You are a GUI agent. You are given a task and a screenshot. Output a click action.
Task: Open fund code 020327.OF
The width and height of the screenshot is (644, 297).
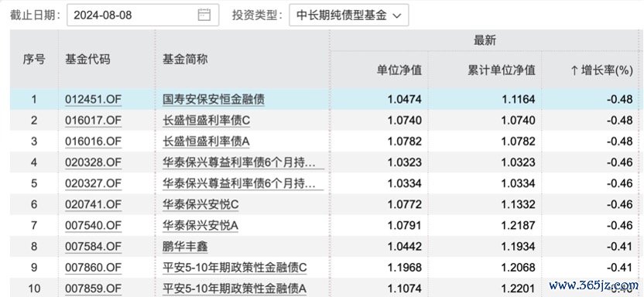93,183
